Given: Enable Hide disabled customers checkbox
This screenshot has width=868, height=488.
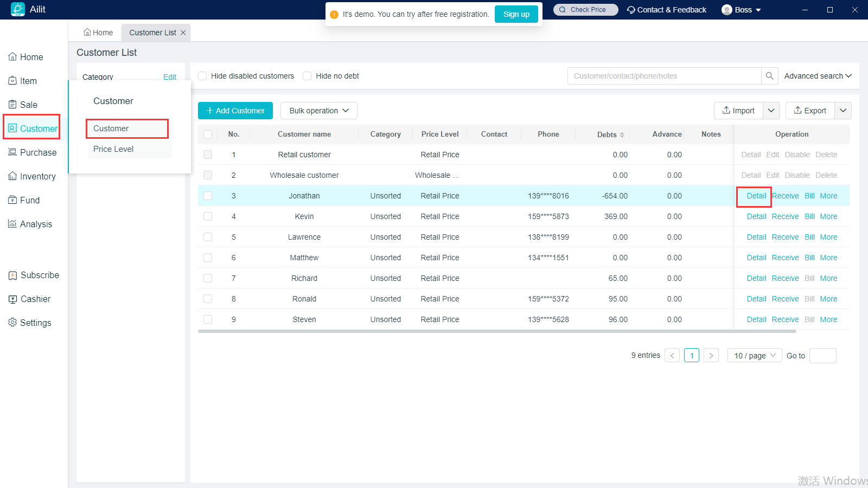Looking at the screenshot, I should (x=202, y=76).
